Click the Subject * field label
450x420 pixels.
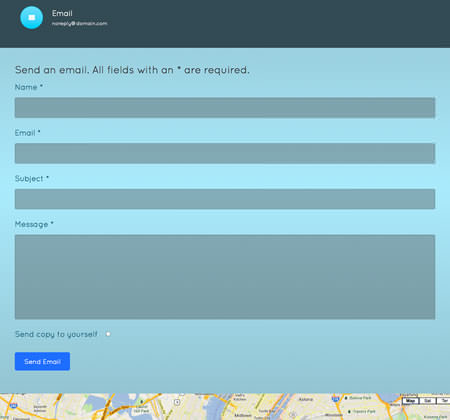coord(32,179)
